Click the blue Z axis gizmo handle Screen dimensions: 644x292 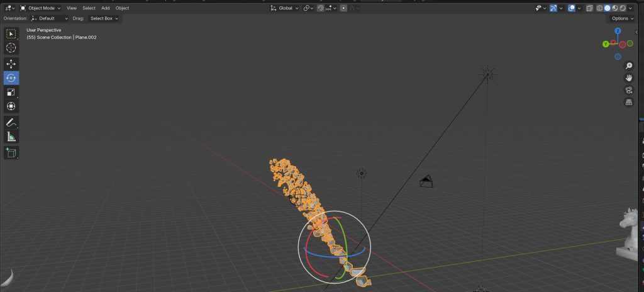(x=618, y=30)
